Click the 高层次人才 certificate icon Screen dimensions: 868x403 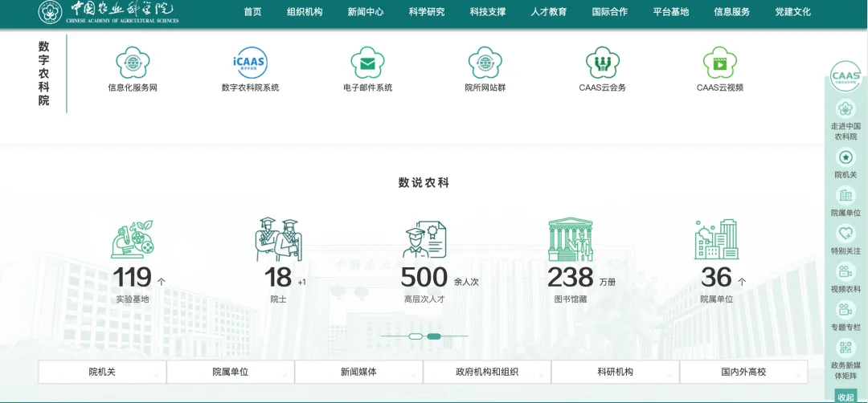pyautogui.click(x=424, y=239)
